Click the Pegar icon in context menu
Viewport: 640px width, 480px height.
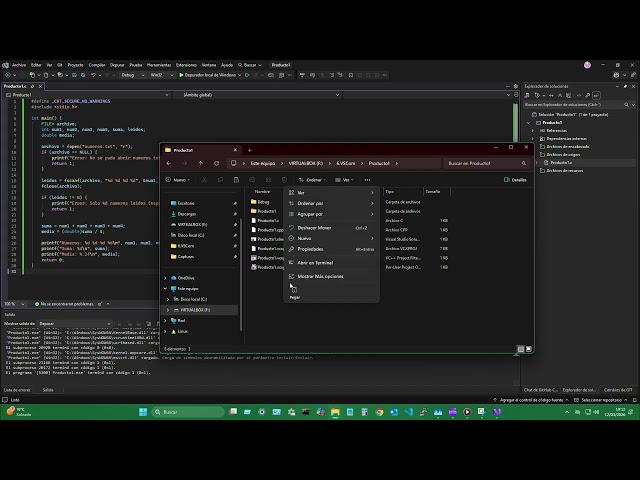coord(294,290)
